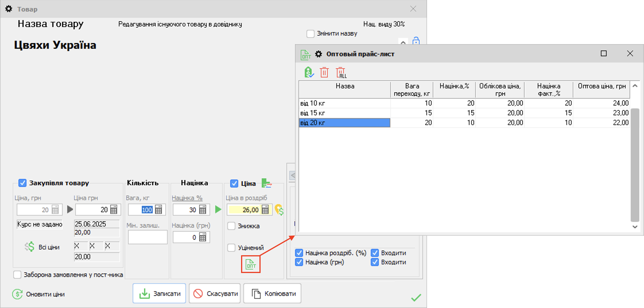The image size is (644, 308).
Task: Select the від 15 кг price row
Action: [x=344, y=113]
